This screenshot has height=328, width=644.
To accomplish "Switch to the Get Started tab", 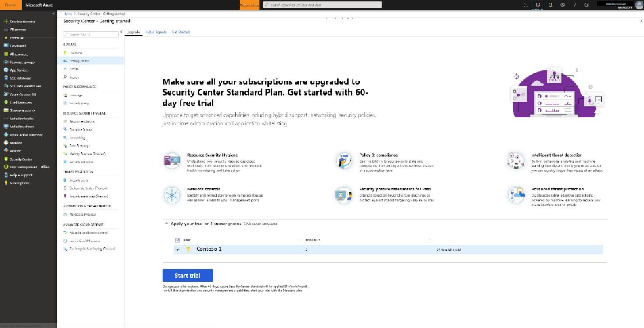I will (181, 32).
